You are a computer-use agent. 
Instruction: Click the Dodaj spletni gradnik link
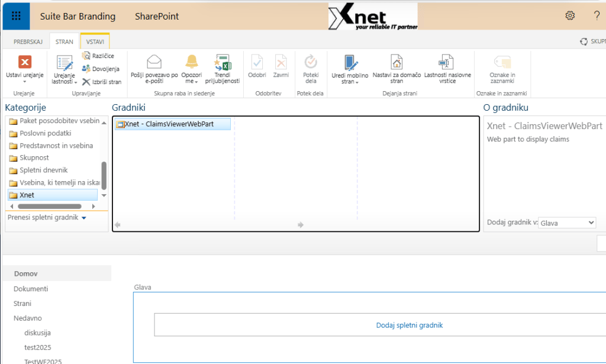pos(409,325)
